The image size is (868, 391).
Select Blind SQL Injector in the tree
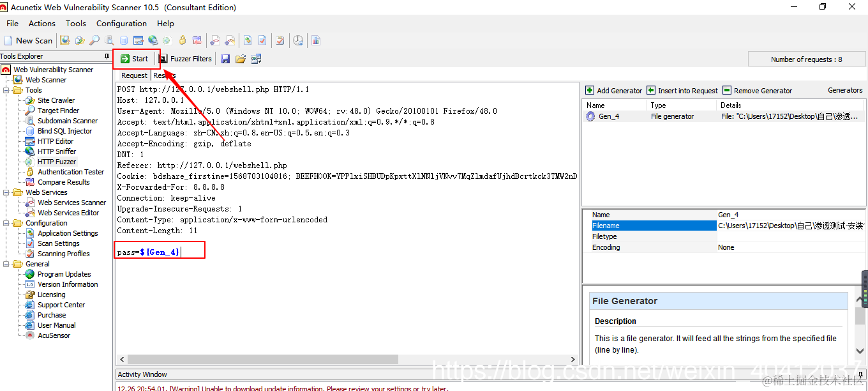[x=64, y=131]
